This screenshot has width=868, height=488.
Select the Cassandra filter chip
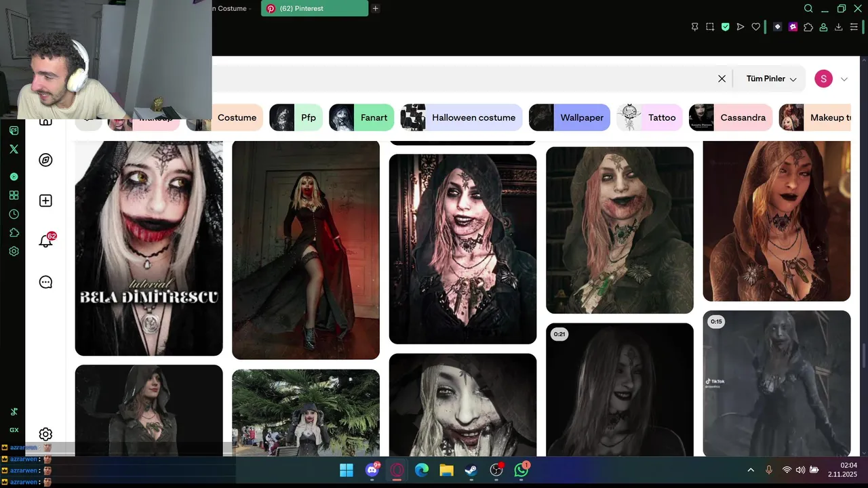coord(730,117)
